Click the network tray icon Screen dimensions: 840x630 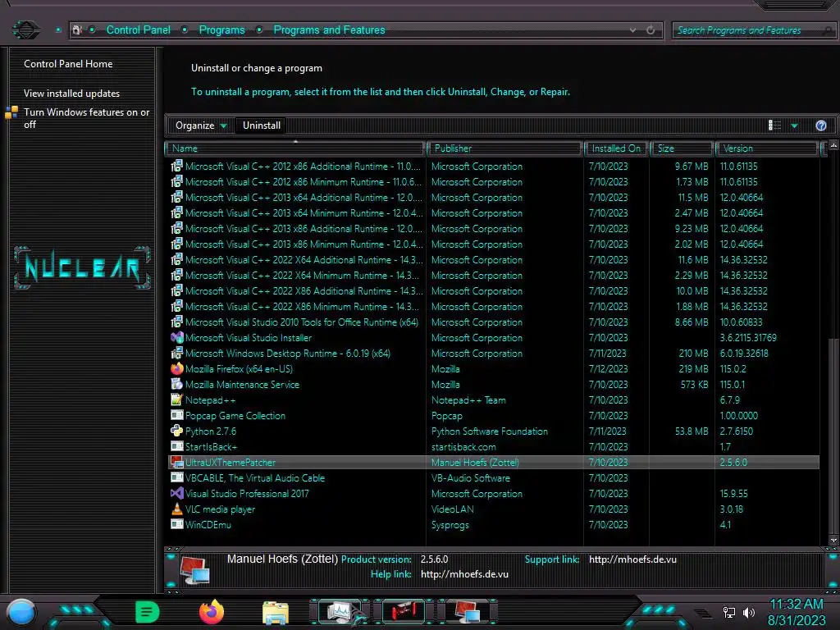[729, 612]
